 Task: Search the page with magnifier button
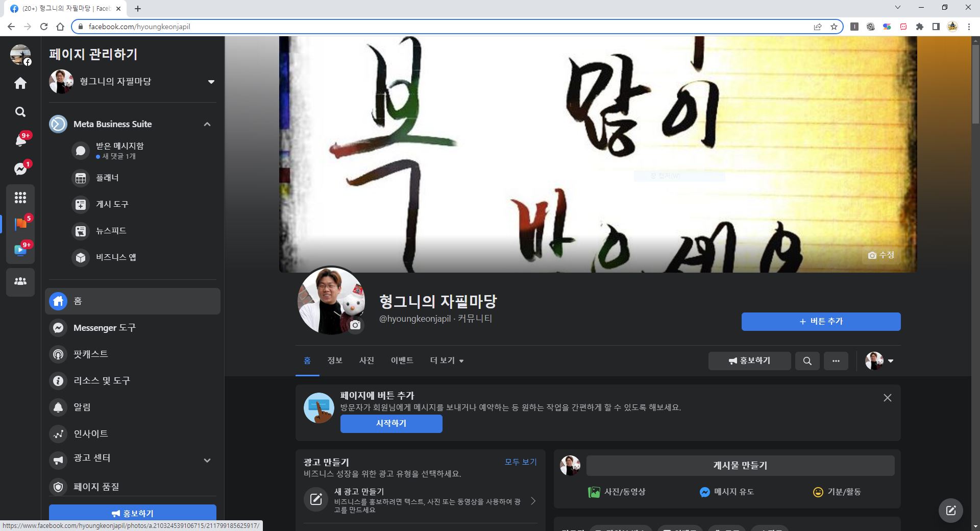(x=807, y=361)
